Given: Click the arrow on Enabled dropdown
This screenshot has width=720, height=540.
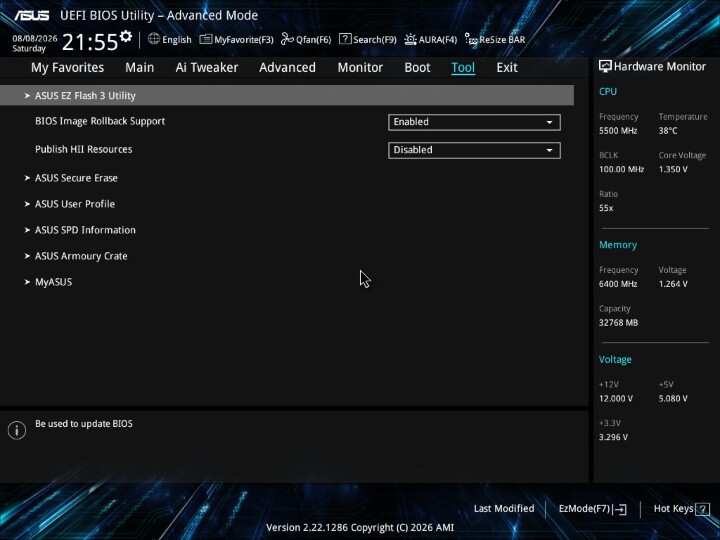Looking at the screenshot, I should tap(549, 122).
